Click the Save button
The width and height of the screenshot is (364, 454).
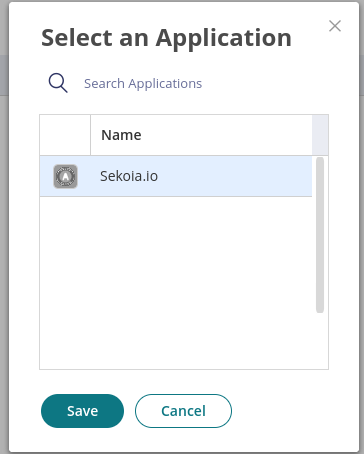[x=82, y=411]
